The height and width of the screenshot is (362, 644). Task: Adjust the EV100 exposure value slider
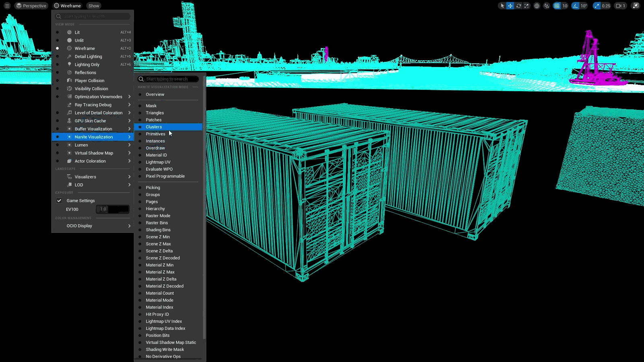coord(113,209)
